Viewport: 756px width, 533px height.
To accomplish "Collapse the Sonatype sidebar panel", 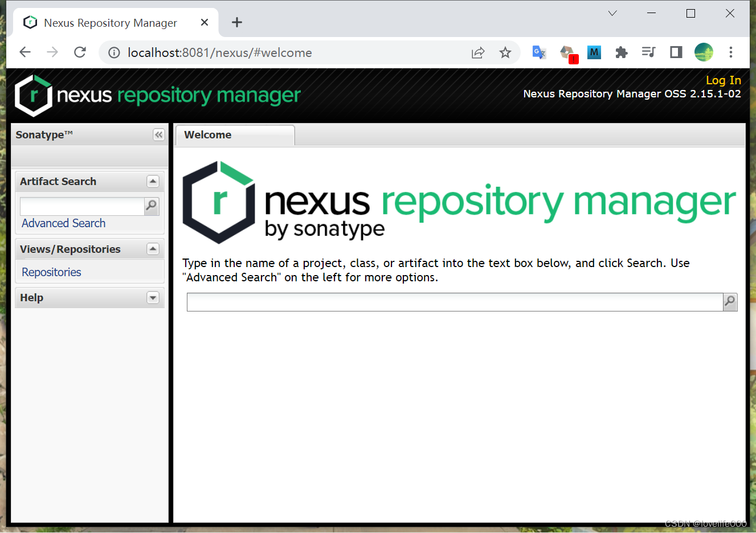I will coord(159,135).
